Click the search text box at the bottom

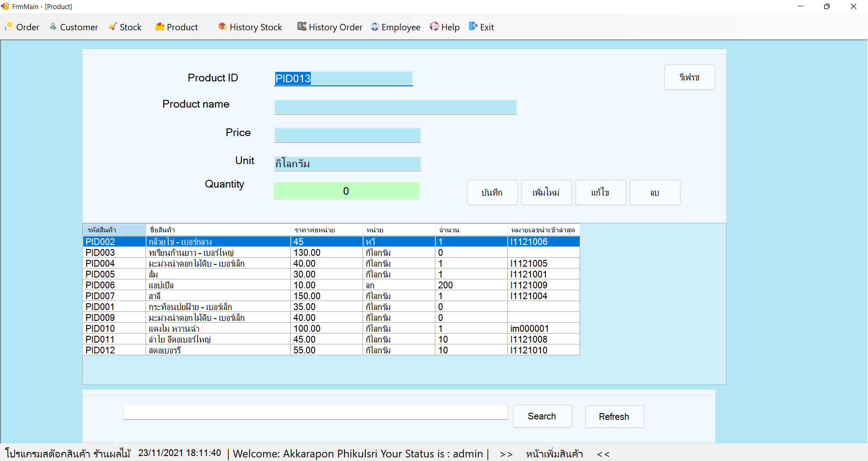315,412
